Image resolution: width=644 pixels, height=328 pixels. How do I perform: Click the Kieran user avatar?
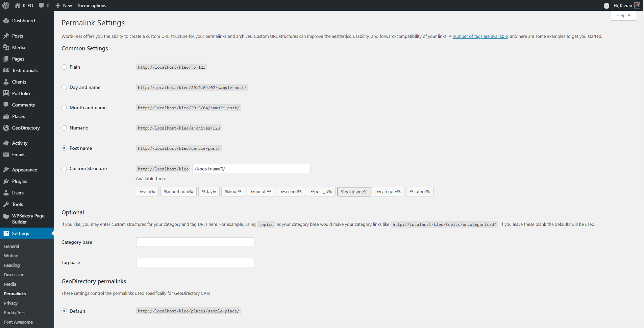point(637,5)
